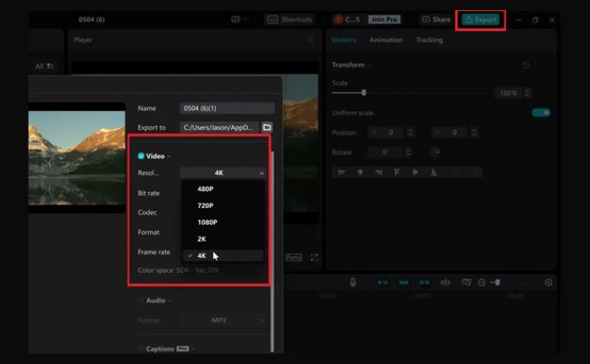Click the Align horizontal center icon
This screenshot has height=364, width=590.
pos(360,172)
